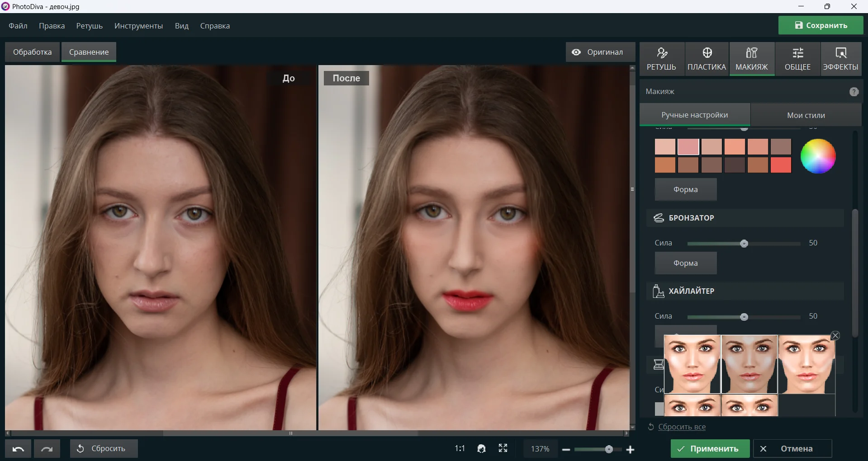Screen dimensions: 868x461
Task: Open the Справка menu
Action: click(x=215, y=26)
